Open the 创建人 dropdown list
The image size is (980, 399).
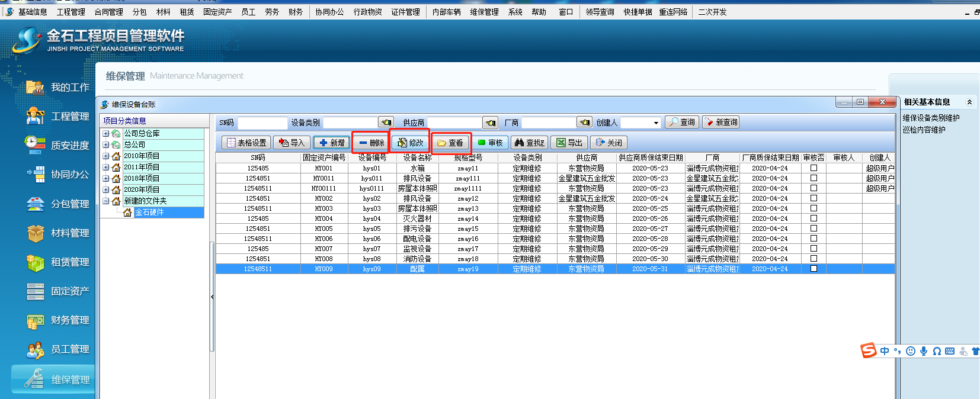[656, 123]
